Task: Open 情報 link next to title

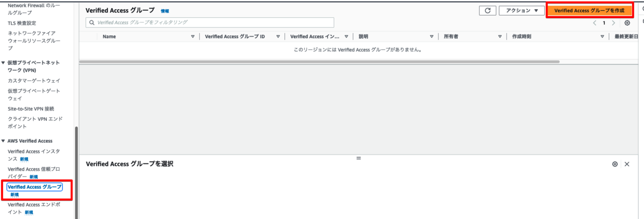Action: 165,11
